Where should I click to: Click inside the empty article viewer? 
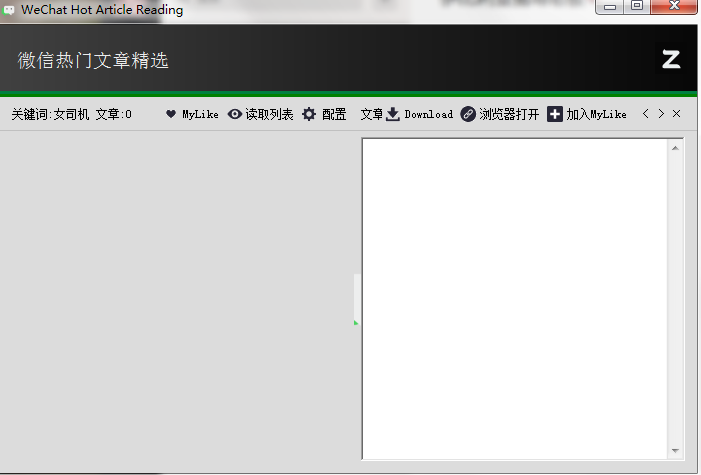[x=515, y=299]
